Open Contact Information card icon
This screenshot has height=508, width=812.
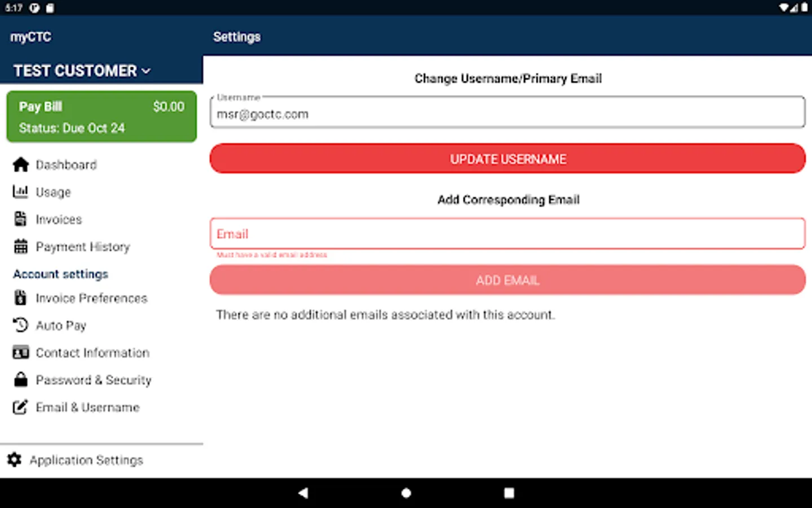pos(20,352)
